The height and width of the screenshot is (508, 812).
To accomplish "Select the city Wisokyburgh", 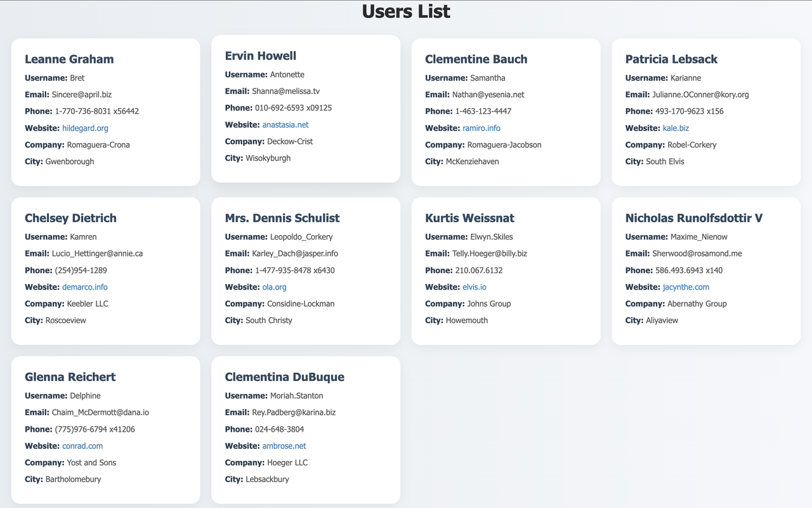I will (x=268, y=158).
